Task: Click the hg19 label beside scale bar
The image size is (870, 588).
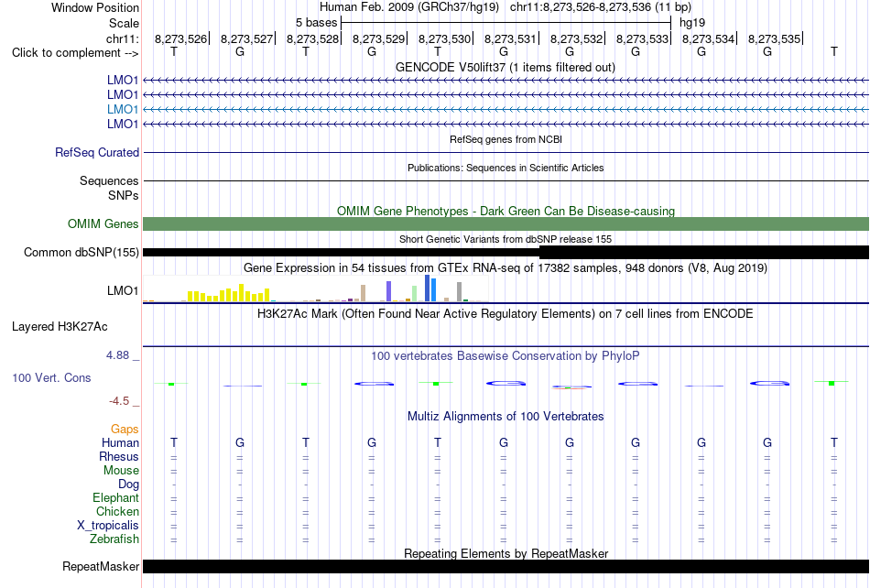Action: 692,23
